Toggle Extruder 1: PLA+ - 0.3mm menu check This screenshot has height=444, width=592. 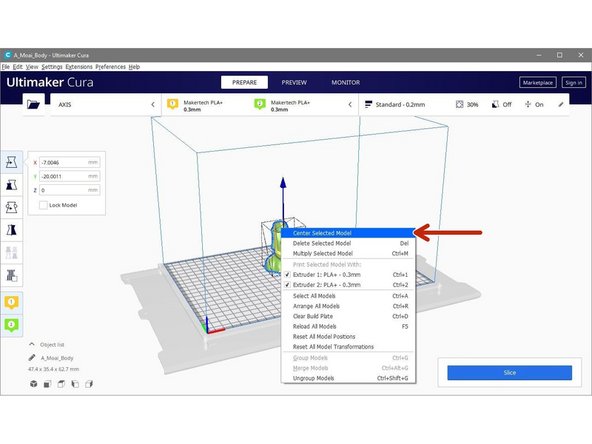pos(287,274)
